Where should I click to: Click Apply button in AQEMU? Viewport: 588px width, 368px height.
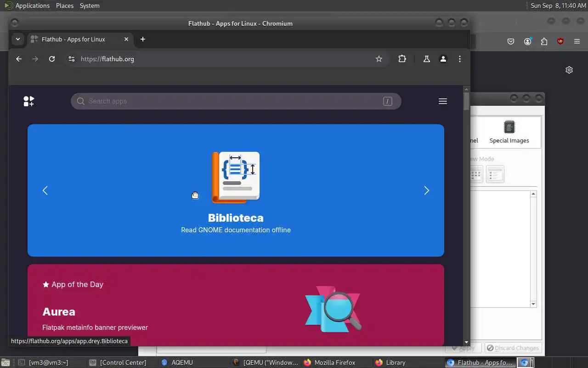click(463, 348)
